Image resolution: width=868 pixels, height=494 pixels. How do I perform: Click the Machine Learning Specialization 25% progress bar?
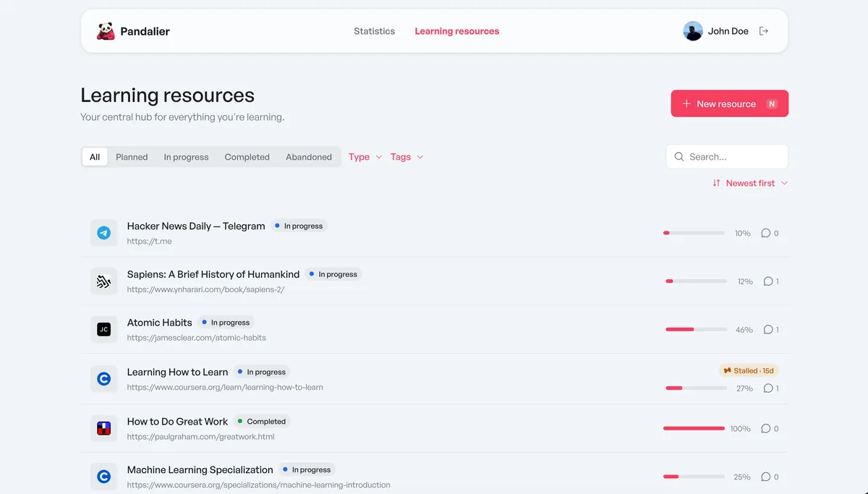(x=694, y=477)
